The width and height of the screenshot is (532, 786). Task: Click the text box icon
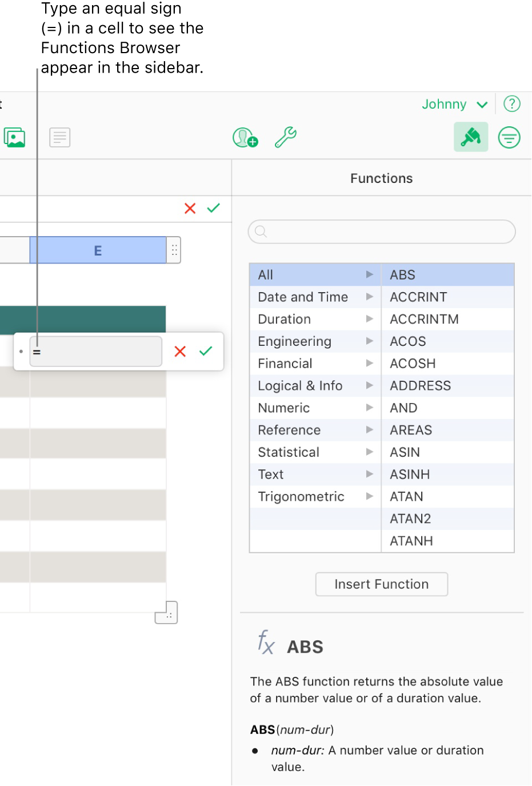[x=59, y=137]
